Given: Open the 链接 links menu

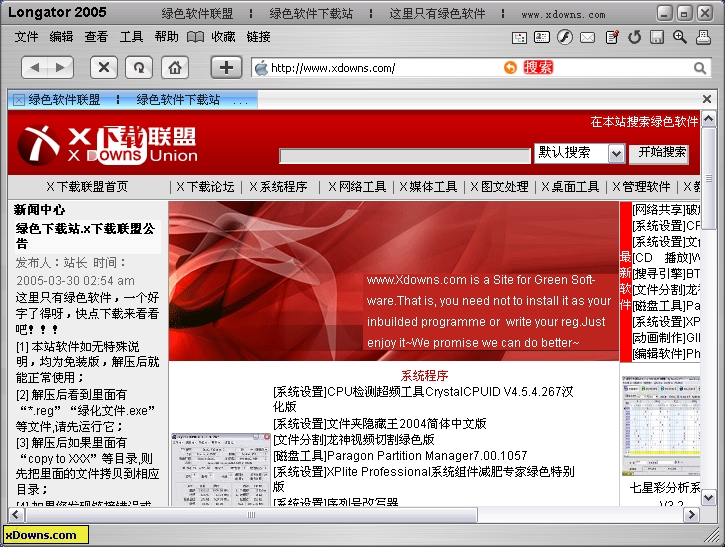Looking at the screenshot, I should point(258,37).
